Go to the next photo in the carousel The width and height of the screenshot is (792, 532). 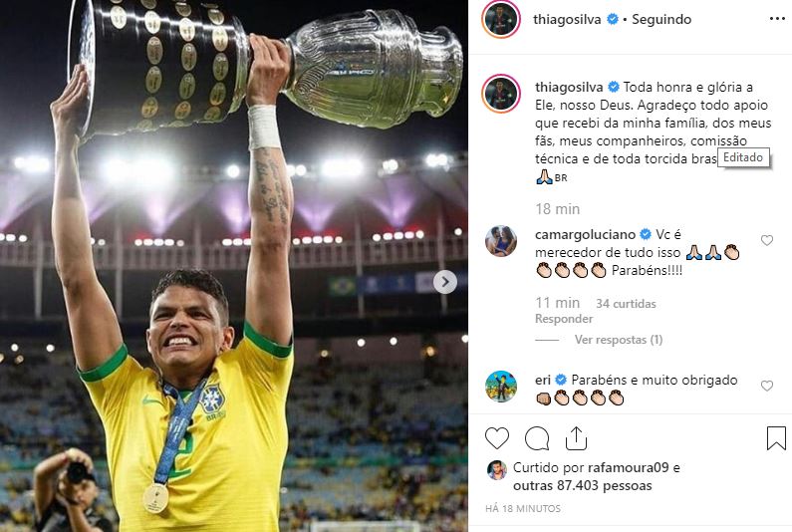[x=445, y=282]
